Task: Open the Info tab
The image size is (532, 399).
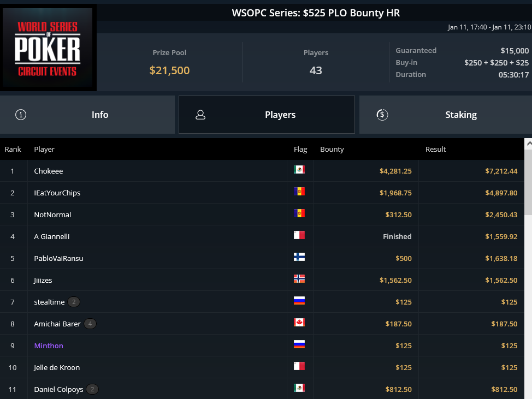Action: (87, 115)
